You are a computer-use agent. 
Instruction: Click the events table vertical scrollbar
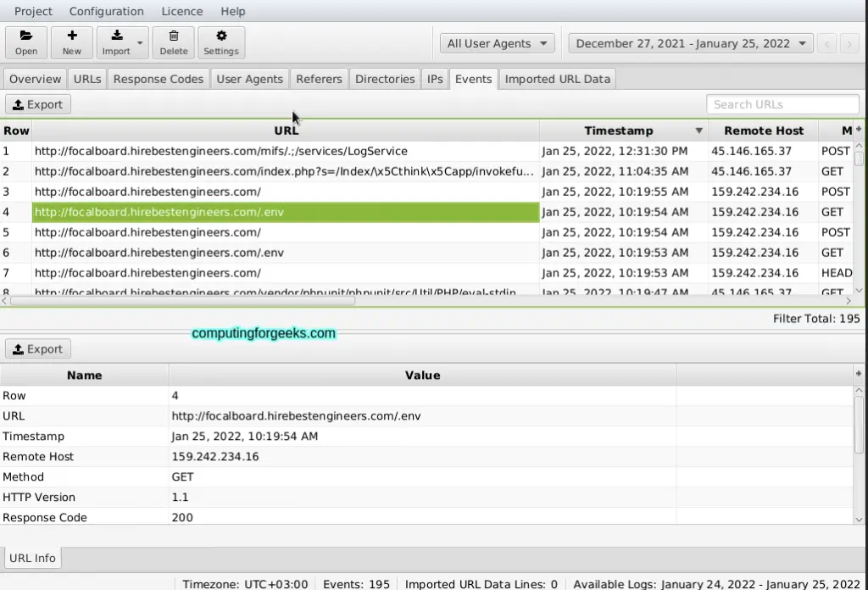coord(859,159)
